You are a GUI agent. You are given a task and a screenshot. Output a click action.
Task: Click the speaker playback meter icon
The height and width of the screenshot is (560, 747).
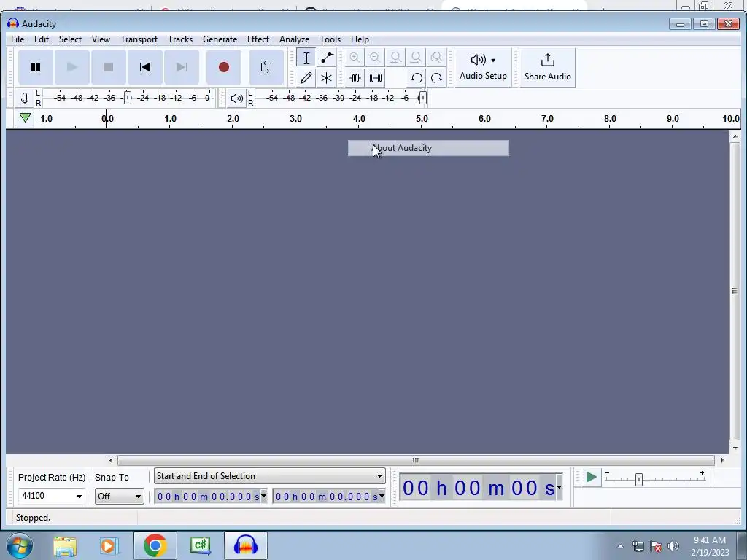point(237,98)
